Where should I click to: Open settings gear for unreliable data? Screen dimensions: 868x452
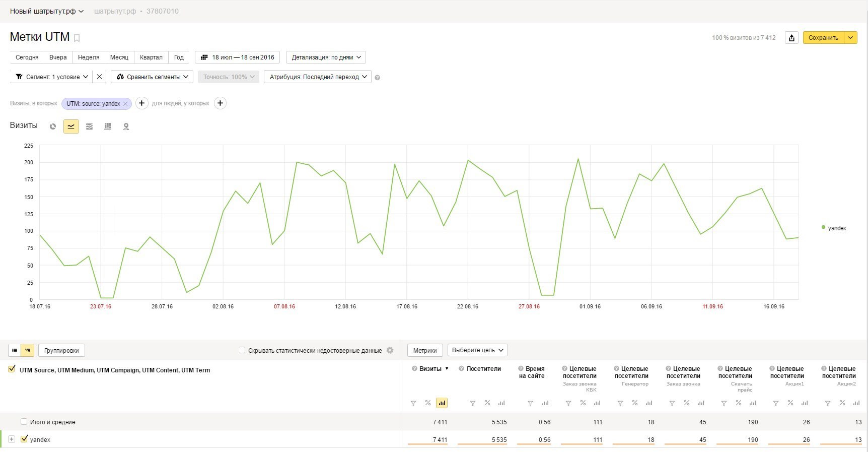tap(390, 350)
